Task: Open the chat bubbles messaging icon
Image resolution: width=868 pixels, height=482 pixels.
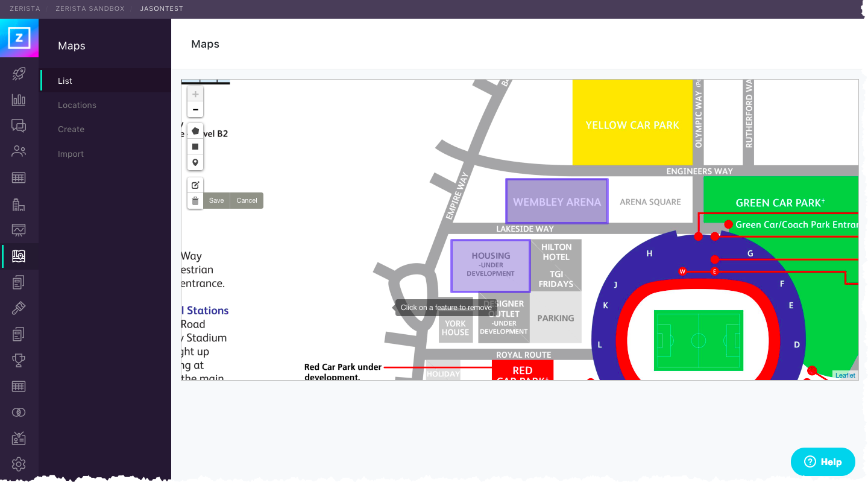Action: point(19,125)
